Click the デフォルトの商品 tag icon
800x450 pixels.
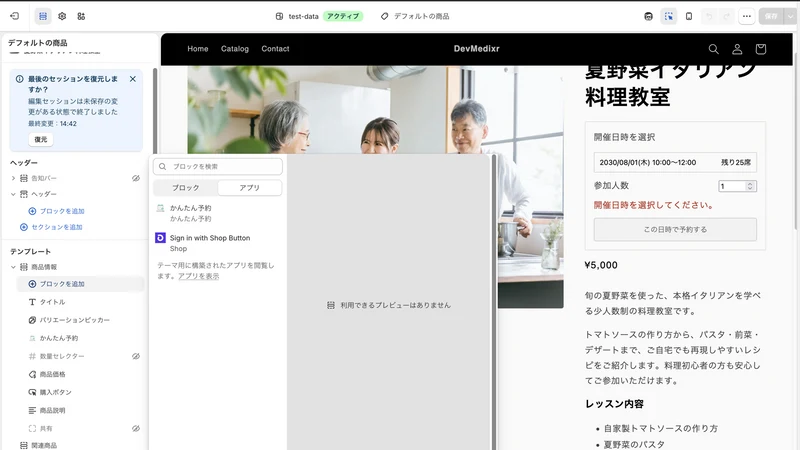384,16
